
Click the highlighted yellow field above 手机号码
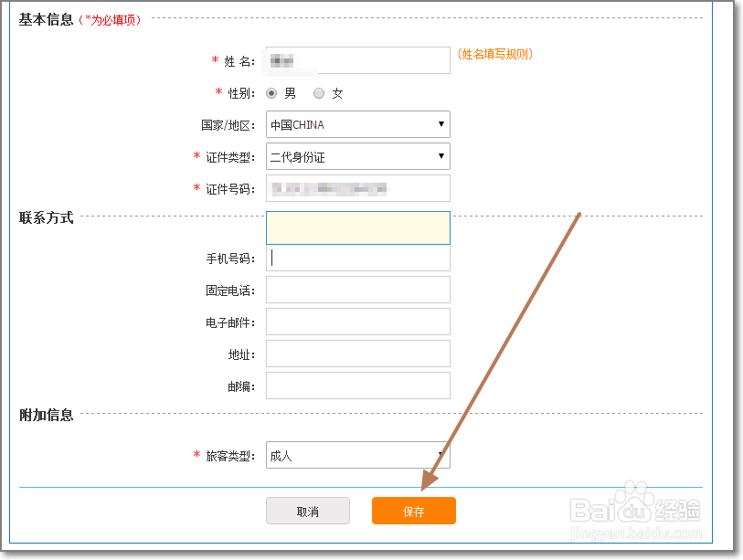356,227
